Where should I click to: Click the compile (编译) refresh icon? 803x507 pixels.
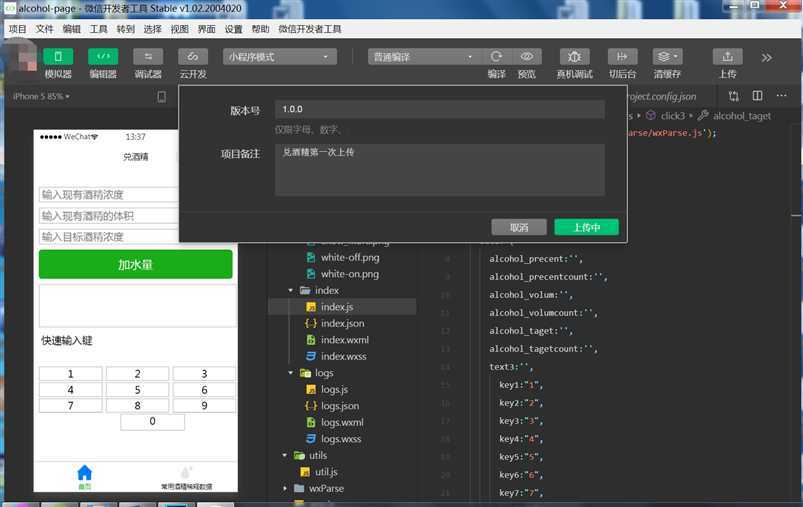click(496, 56)
